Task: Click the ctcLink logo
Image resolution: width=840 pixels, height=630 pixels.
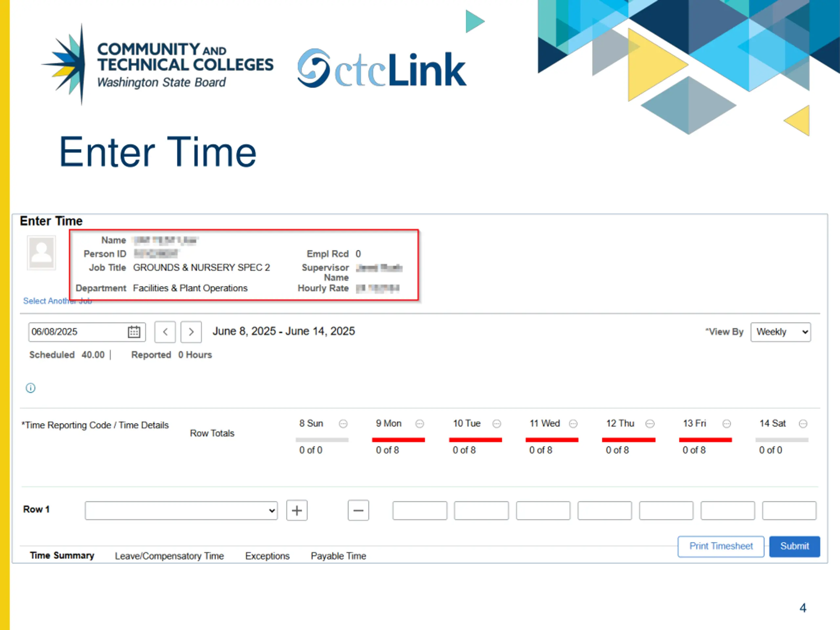Action: click(382, 68)
